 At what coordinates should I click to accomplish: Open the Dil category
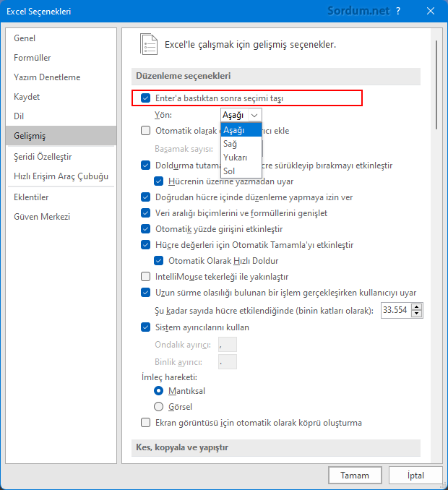pyautogui.click(x=61, y=116)
